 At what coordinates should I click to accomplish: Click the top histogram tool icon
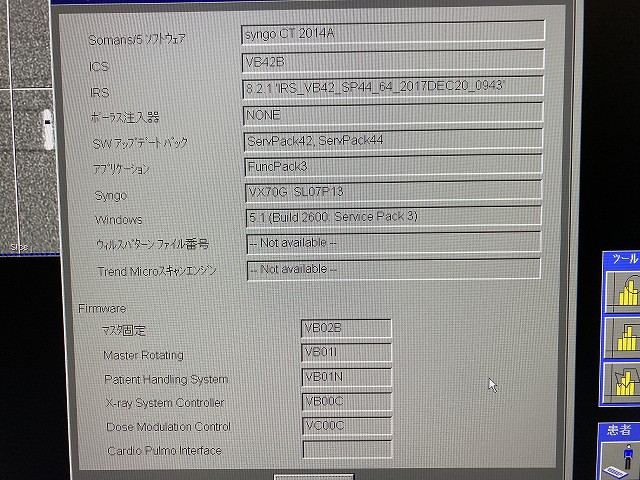tap(623, 290)
